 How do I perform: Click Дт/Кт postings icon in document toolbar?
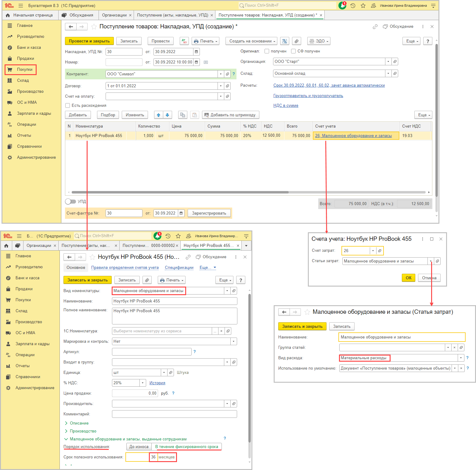184,41
